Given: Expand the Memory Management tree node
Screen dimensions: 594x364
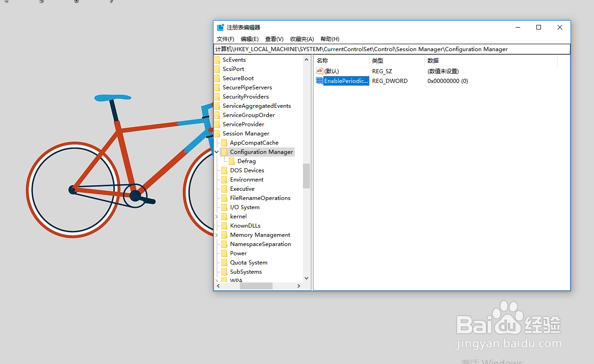Looking at the screenshot, I should point(217,235).
